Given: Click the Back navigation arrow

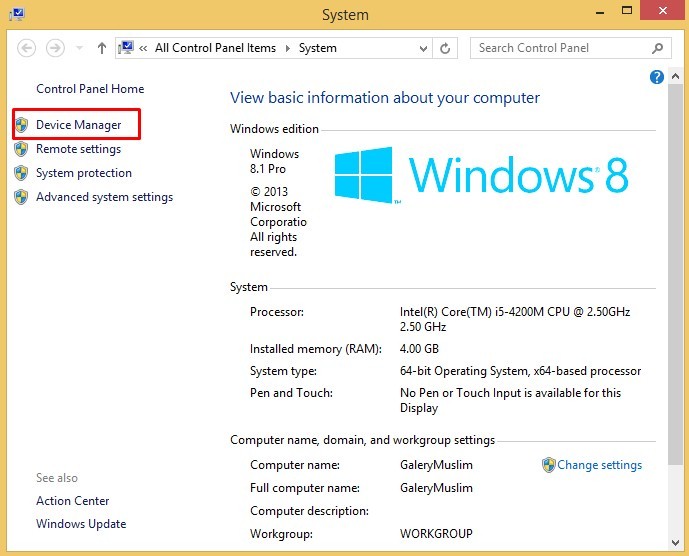Looking at the screenshot, I should [x=26, y=48].
